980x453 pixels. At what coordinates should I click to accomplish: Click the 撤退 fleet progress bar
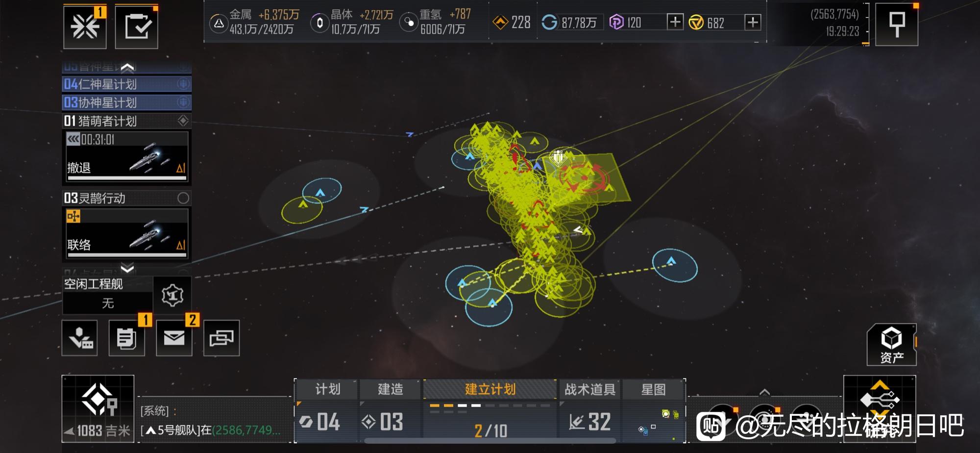click(127, 178)
